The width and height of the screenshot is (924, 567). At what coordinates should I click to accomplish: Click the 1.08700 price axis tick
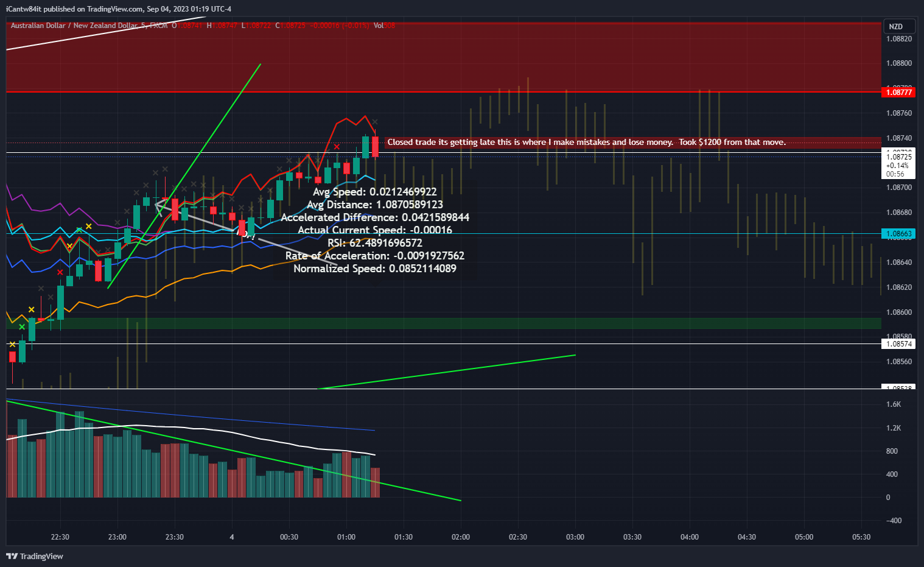coord(899,188)
